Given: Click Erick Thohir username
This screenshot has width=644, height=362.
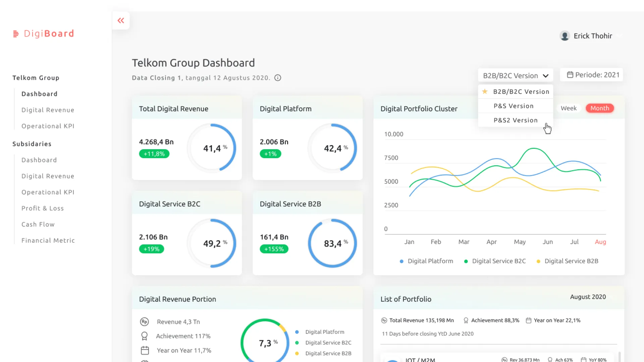Looking at the screenshot, I should (593, 36).
